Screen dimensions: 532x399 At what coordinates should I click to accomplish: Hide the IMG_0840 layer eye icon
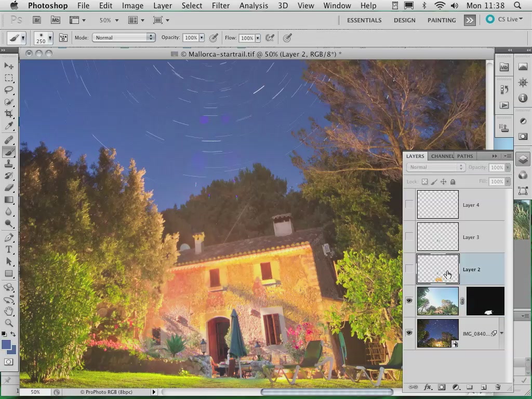tap(409, 333)
